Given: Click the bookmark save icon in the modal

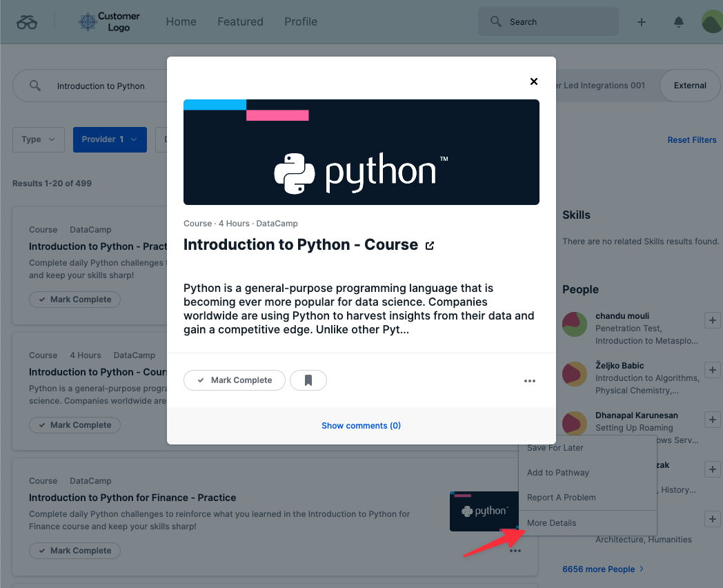Looking at the screenshot, I should [308, 380].
